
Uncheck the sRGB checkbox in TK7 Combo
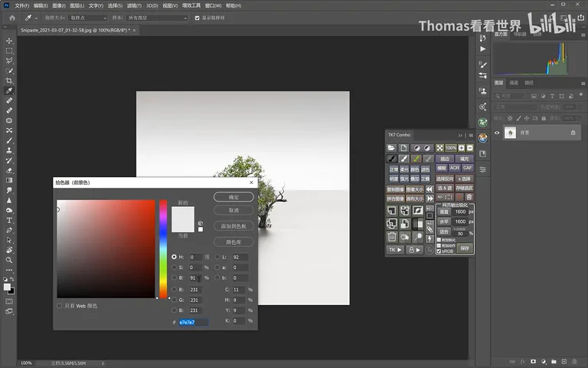[439, 251]
